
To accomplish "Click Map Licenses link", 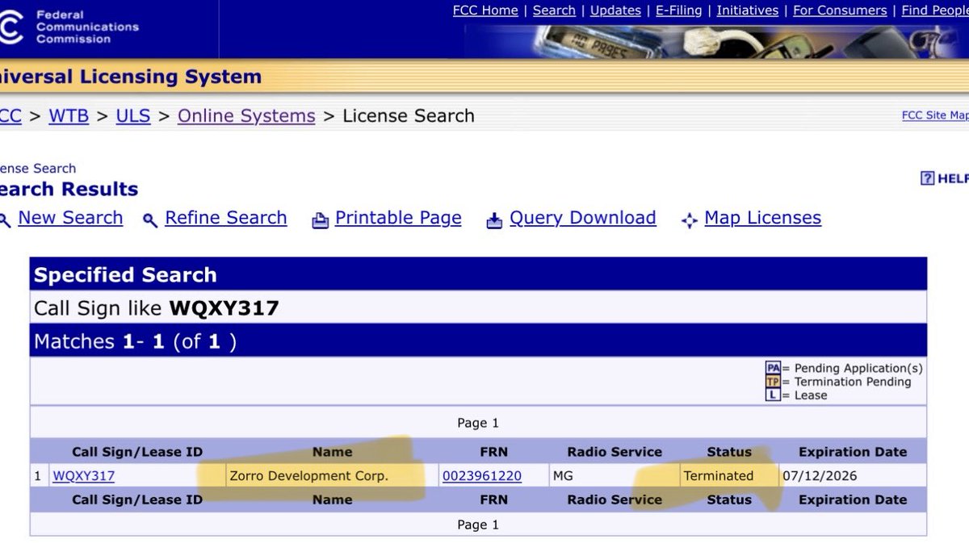I will (x=762, y=218).
